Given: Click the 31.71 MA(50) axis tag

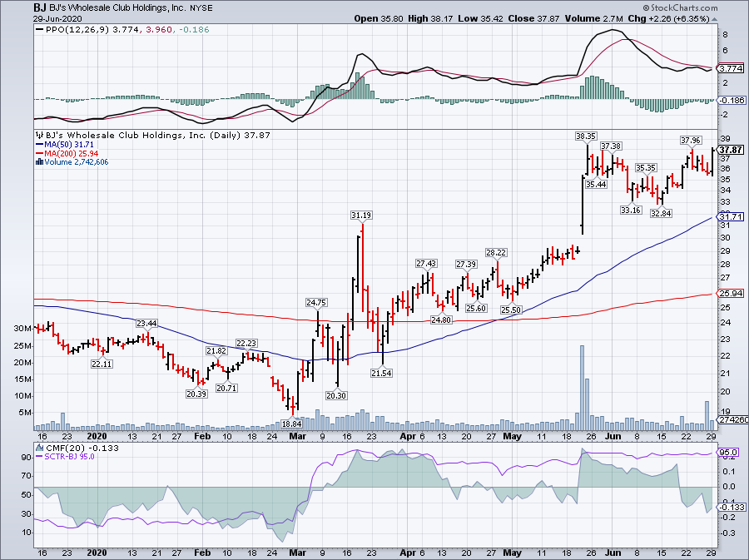Looking at the screenshot, I should point(731,216).
